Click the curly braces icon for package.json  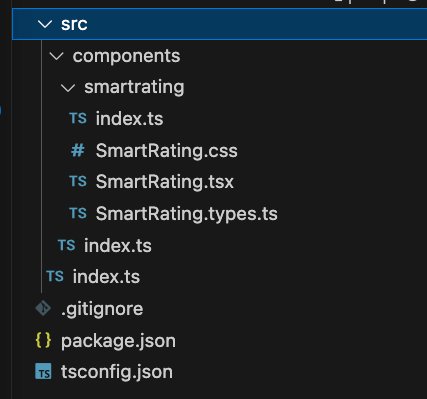[x=43, y=340]
